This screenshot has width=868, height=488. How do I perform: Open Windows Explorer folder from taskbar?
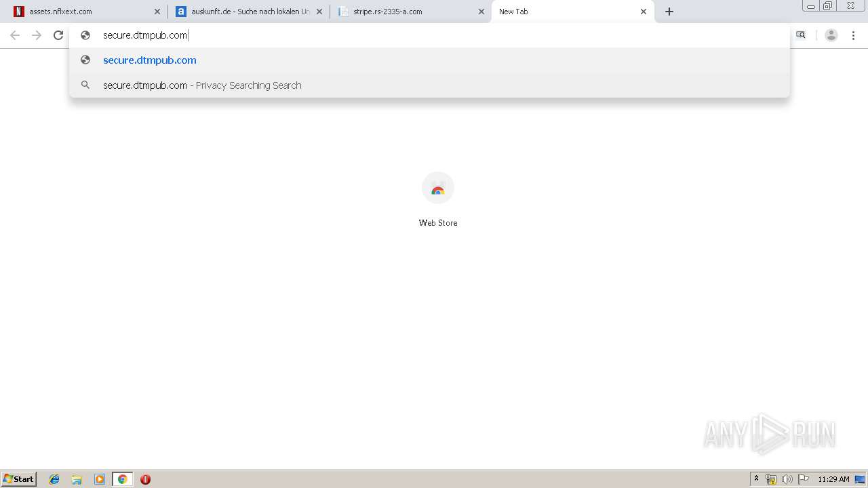pyautogui.click(x=77, y=479)
